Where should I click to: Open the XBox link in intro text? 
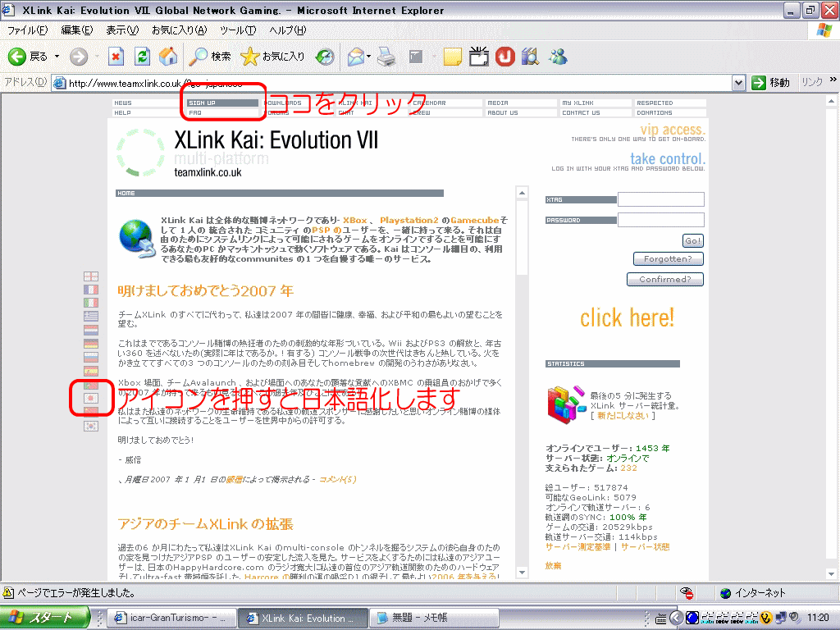(x=354, y=220)
